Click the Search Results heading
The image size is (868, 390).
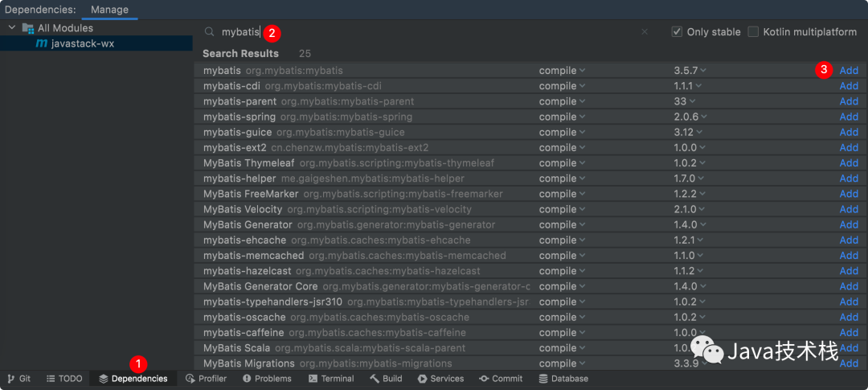click(x=241, y=54)
